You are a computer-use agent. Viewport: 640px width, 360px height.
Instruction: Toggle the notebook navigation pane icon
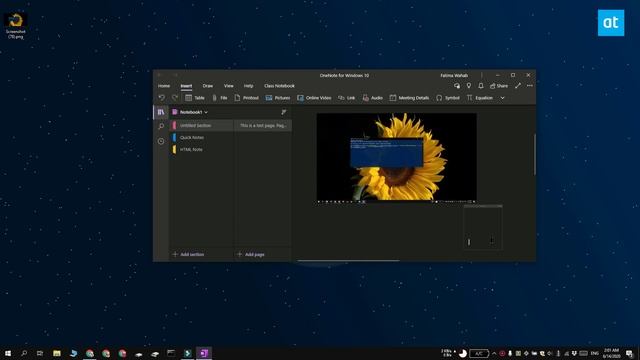coord(161,112)
